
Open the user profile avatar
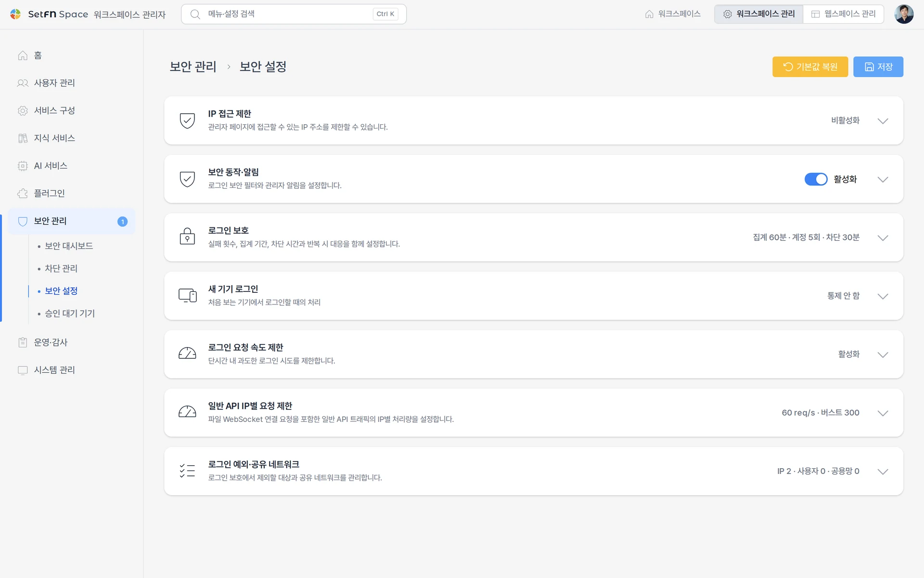point(904,14)
